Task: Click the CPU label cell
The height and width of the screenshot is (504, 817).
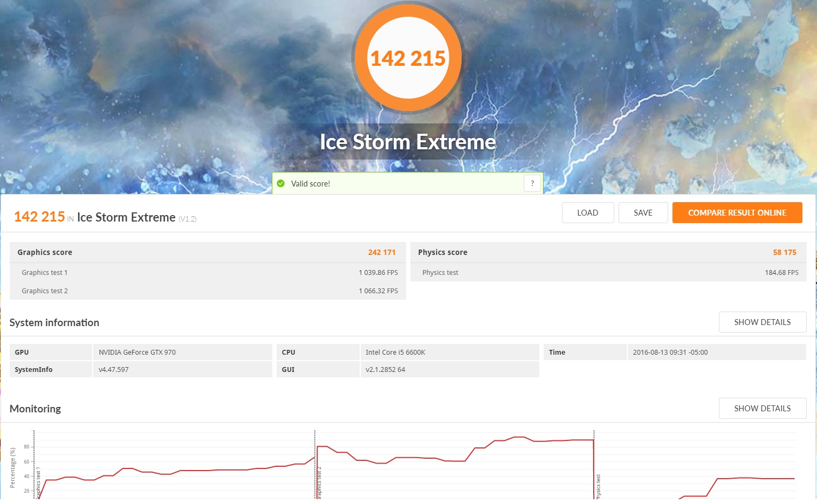Action: coord(318,352)
